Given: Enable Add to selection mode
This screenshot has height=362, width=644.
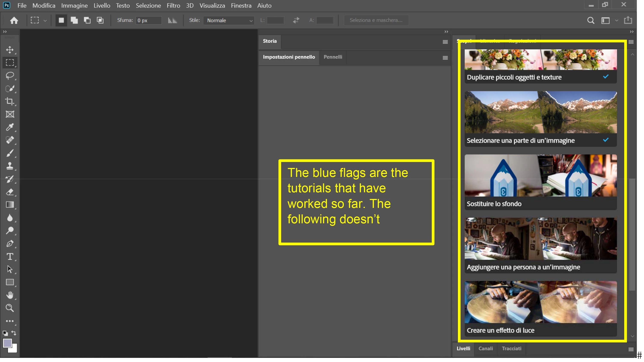Looking at the screenshot, I should click(74, 20).
